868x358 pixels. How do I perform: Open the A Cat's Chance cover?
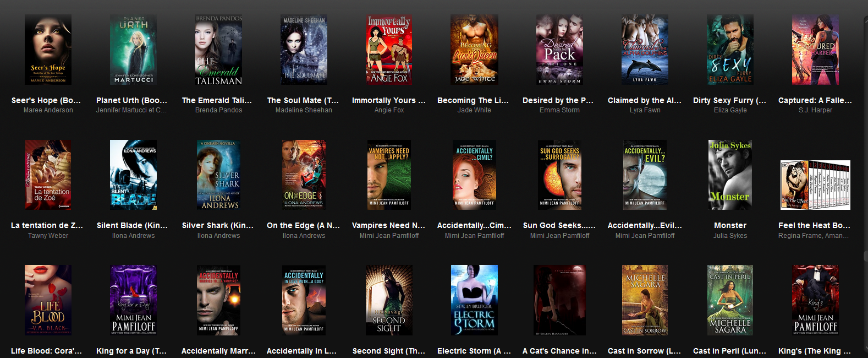coord(559,300)
